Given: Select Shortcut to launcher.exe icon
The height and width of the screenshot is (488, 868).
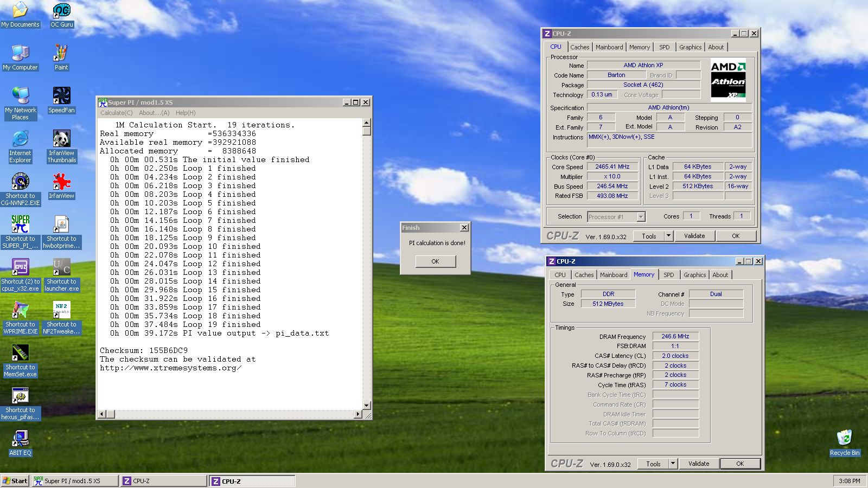Looking at the screenshot, I should pos(61,275).
